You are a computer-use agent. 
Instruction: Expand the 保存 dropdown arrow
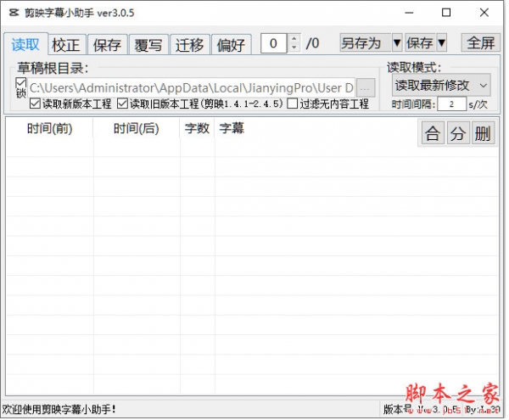(x=443, y=43)
